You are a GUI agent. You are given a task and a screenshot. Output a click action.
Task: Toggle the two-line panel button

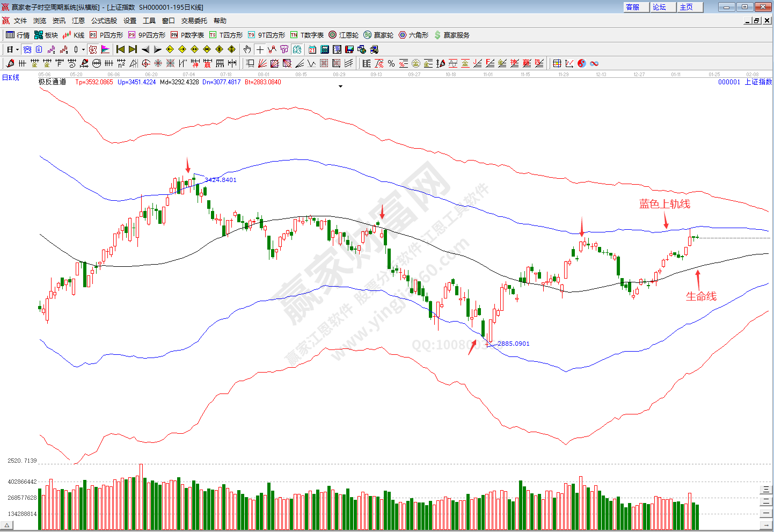766,501
